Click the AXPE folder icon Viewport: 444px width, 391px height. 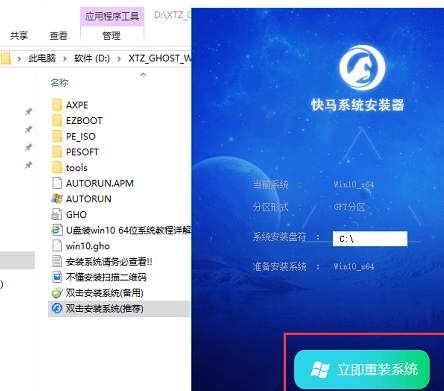(x=57, y=105)
